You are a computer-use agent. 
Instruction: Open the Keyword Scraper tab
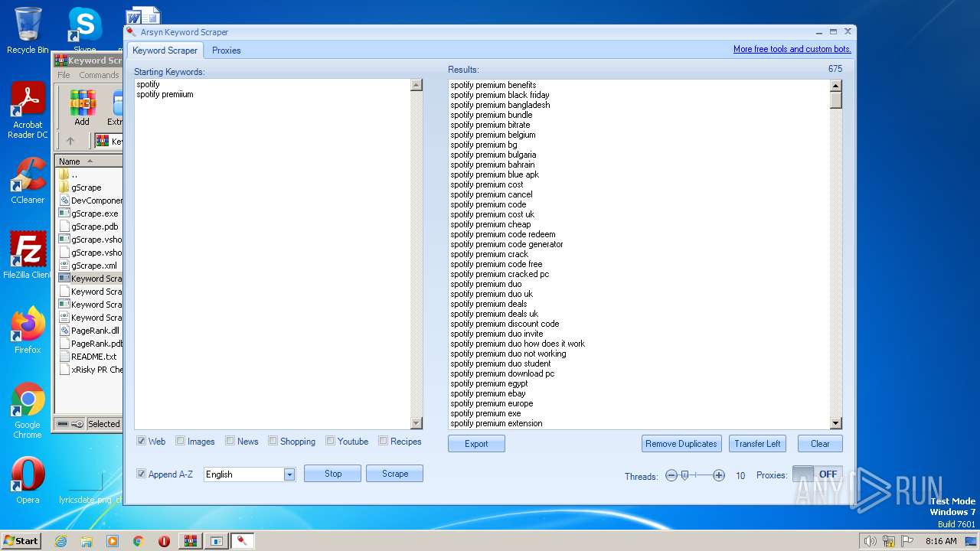(x=165, y=51)
